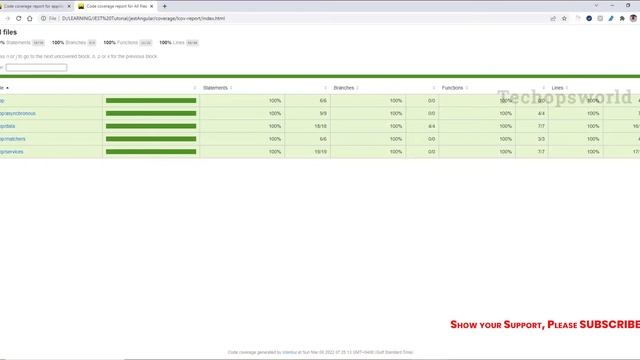The width and height of the screenshot is (640, 360).
Task: Open the Extensions puzzle icon
Action: coord(622,18)
